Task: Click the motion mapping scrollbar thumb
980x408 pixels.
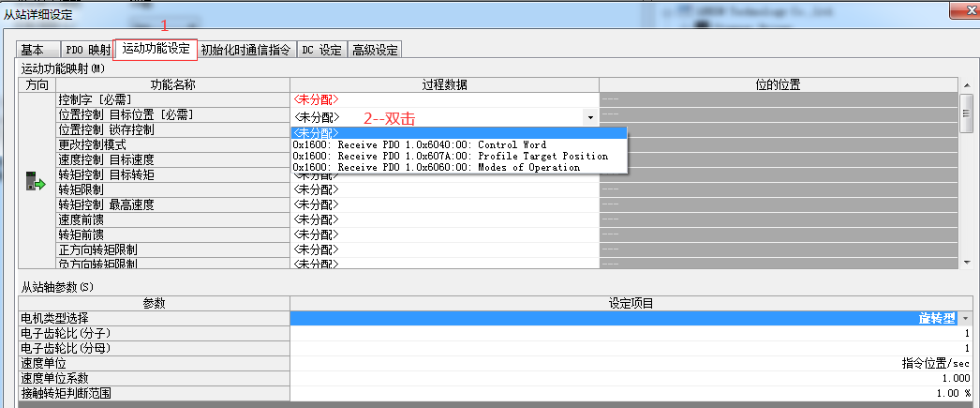Action: click(967, 113)
